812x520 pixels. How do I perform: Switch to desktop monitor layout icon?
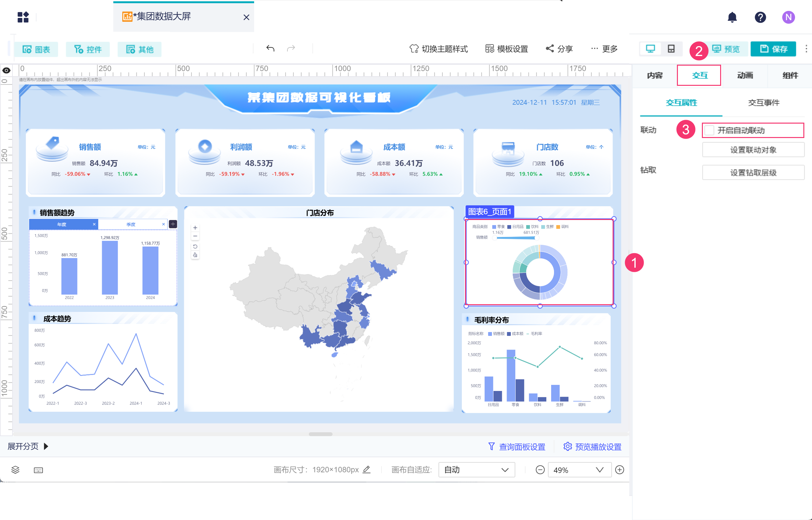[x=650, y=49]
